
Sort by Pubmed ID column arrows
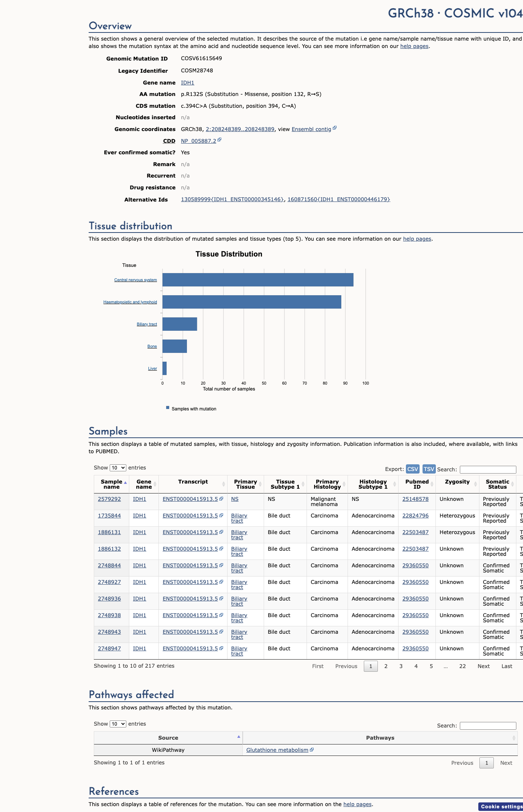[x=432, y=484]
